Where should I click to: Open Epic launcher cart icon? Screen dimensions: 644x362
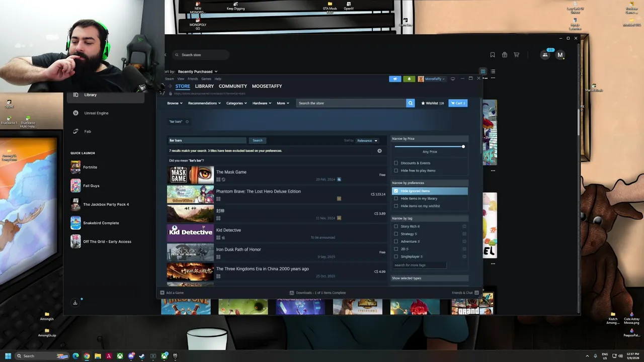(517, 55)
